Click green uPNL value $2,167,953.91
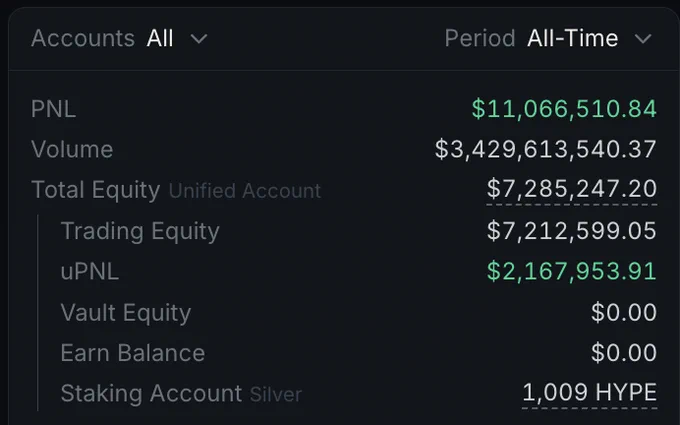The height and width of the screenshot is (425, 680). pyautogui.click(x=572, y=271)
